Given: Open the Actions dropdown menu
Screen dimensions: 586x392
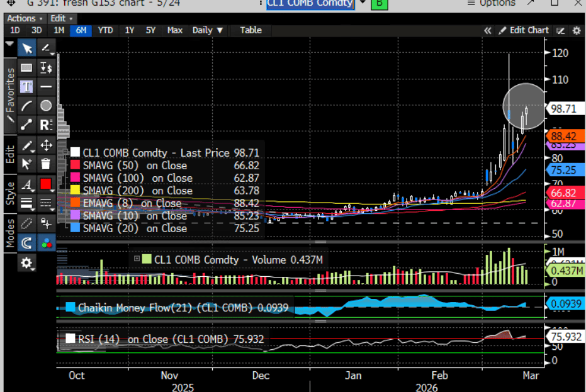Looking at the screenshot, I should (25, 18).
